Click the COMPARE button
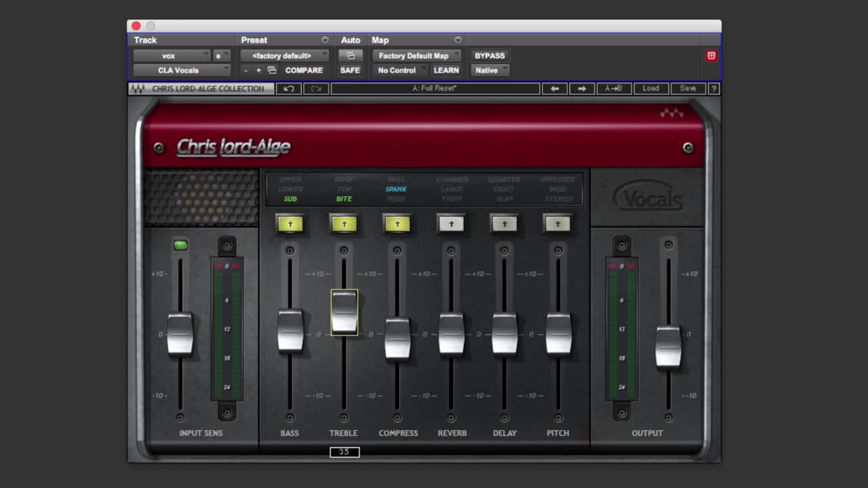The height and width of the screenshot is (488, 868). click(x=304, y=70)
